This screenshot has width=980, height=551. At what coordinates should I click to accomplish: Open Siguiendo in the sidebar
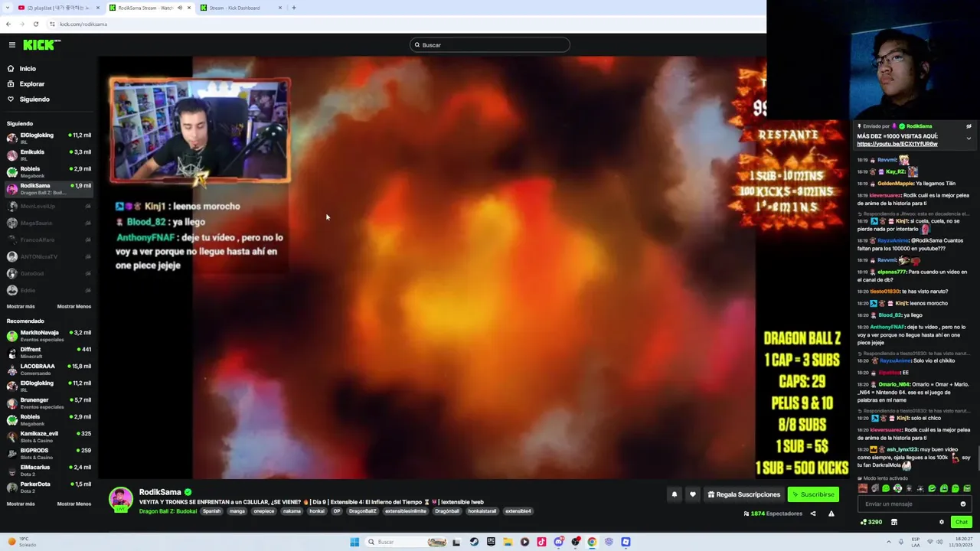(34, 99)
